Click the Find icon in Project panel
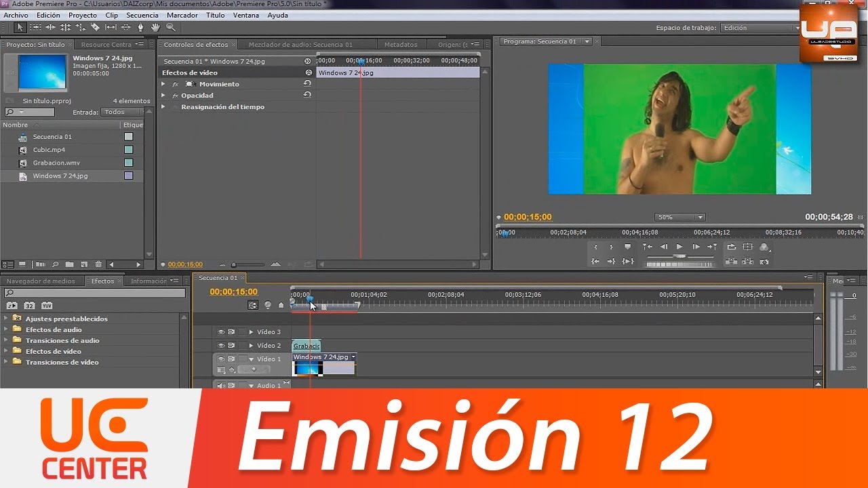The image size is (868, 488). click(x=55, y=264)
